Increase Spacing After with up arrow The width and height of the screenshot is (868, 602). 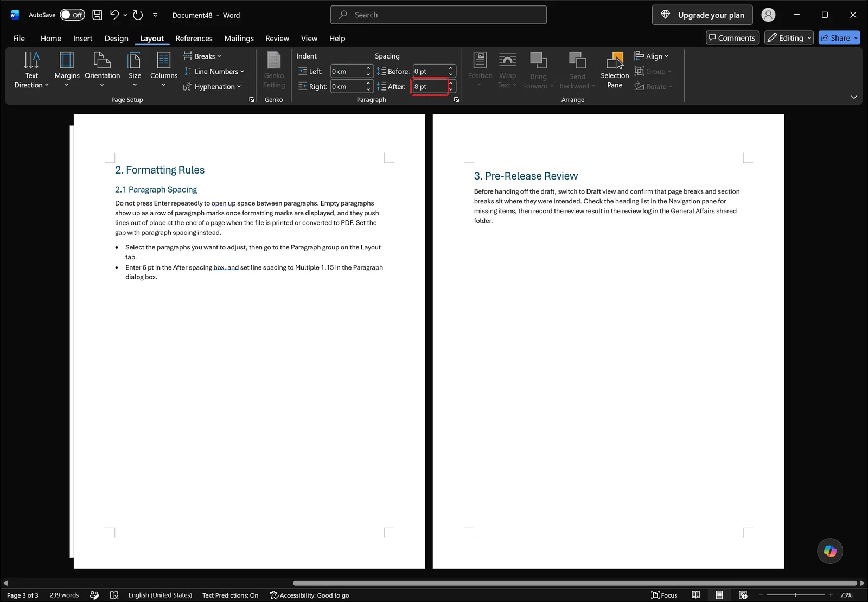(451, 84)
